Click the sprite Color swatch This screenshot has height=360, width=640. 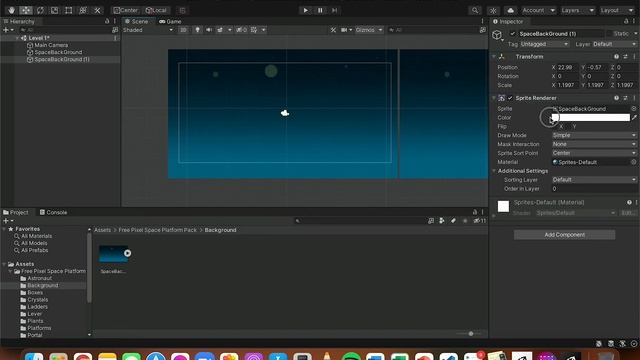591,118
